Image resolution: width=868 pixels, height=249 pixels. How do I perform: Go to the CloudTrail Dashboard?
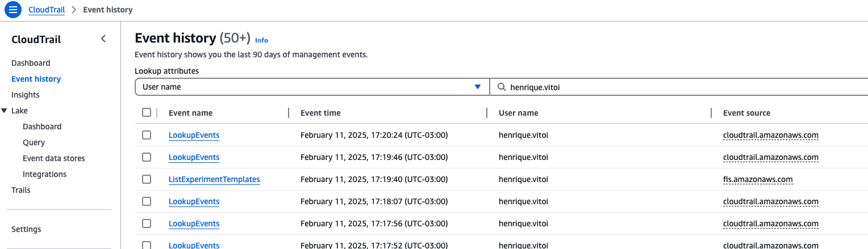[31, 63]
